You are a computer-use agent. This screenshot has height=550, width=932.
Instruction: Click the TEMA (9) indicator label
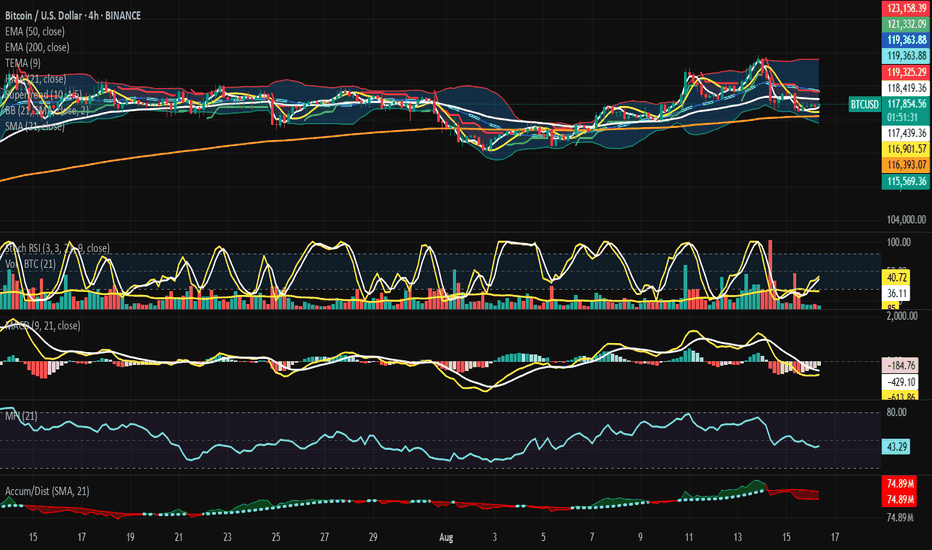tap(23, 63)
